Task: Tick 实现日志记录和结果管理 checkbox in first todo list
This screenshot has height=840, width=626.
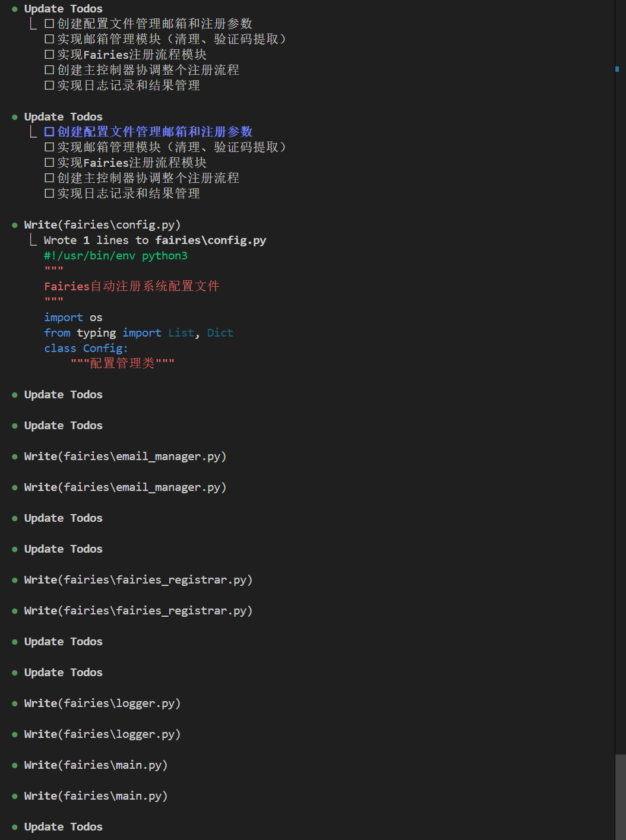Action: (49, 85)
